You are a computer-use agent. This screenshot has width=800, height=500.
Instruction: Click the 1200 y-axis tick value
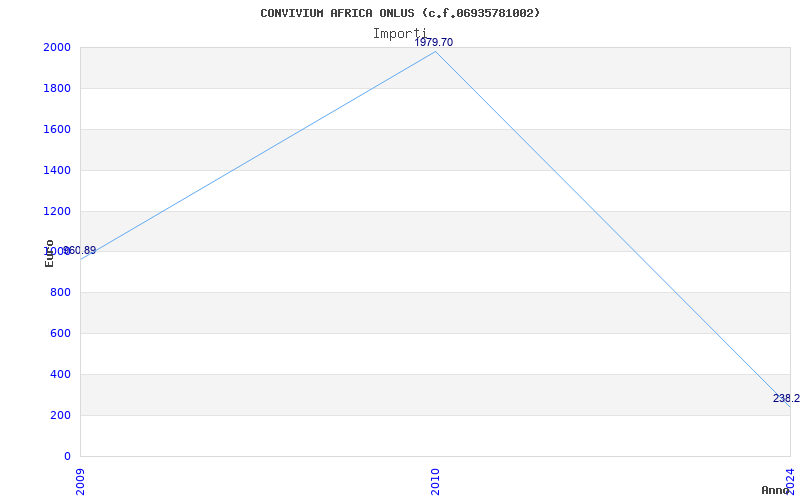57,211
